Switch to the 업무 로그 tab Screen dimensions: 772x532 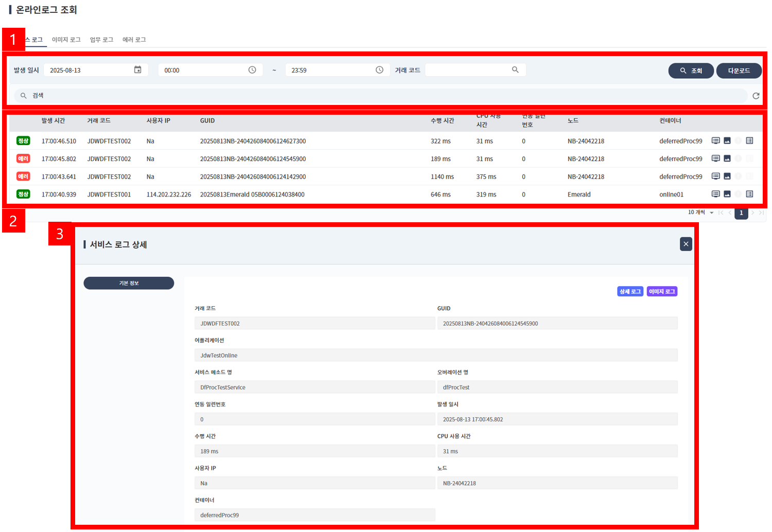pyautogui.click(x=101, y=40)
